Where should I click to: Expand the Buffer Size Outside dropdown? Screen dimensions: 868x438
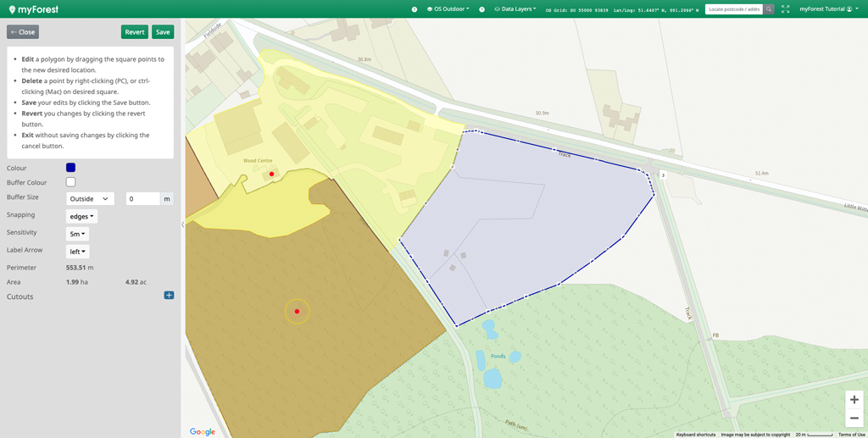pos(90,199)
